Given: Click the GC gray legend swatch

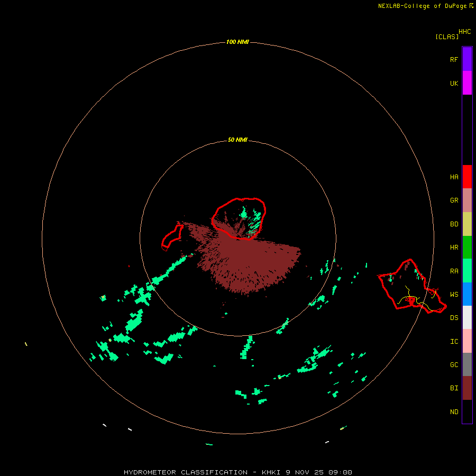Looking at the screenshot, I should [x=467, y=364].
